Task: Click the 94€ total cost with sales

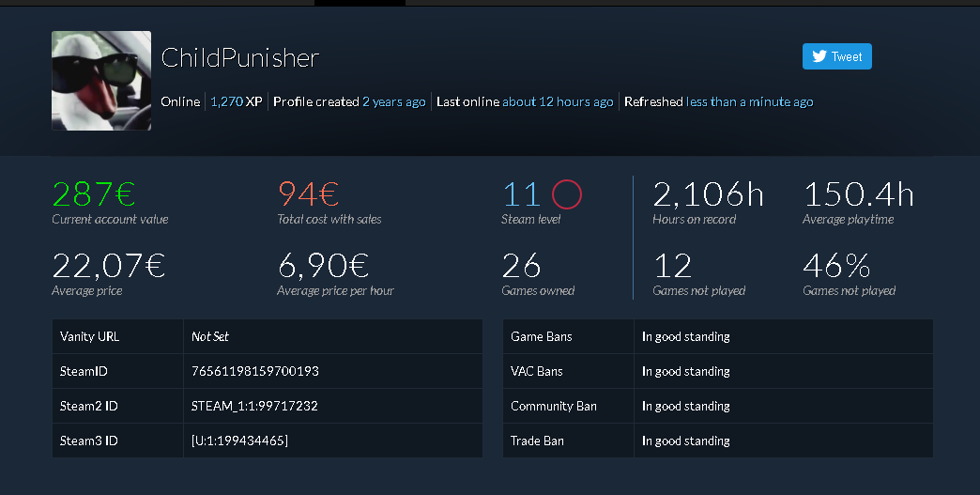Action: (x=308, y=193)
